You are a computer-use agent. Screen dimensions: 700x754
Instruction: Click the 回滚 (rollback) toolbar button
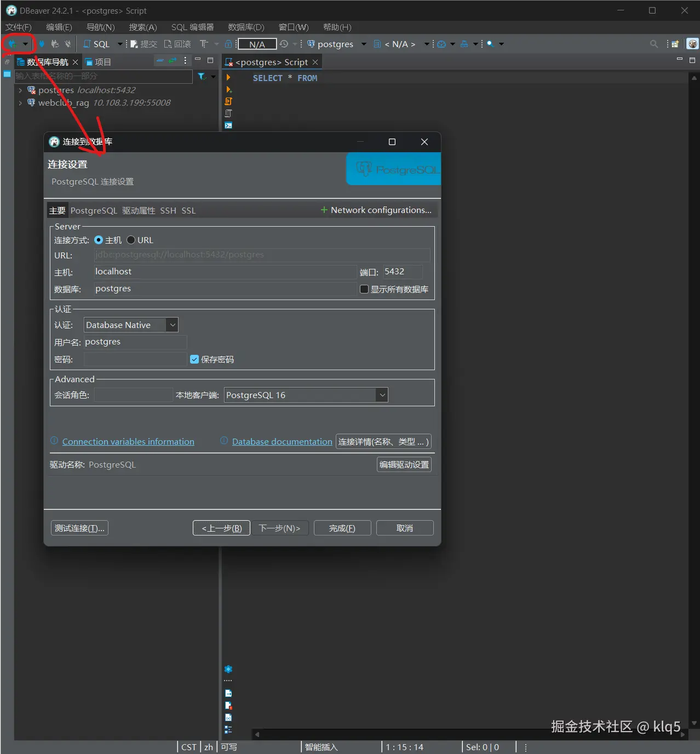click(177, 44)
